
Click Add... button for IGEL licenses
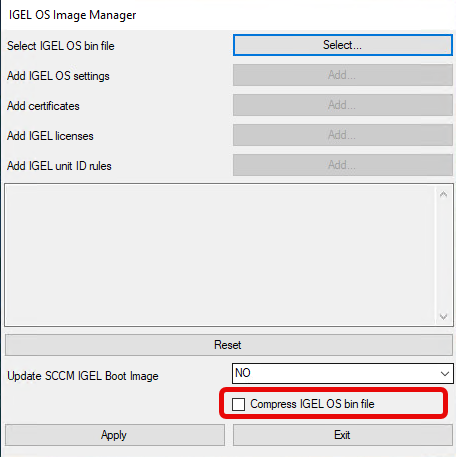(343, 135)
